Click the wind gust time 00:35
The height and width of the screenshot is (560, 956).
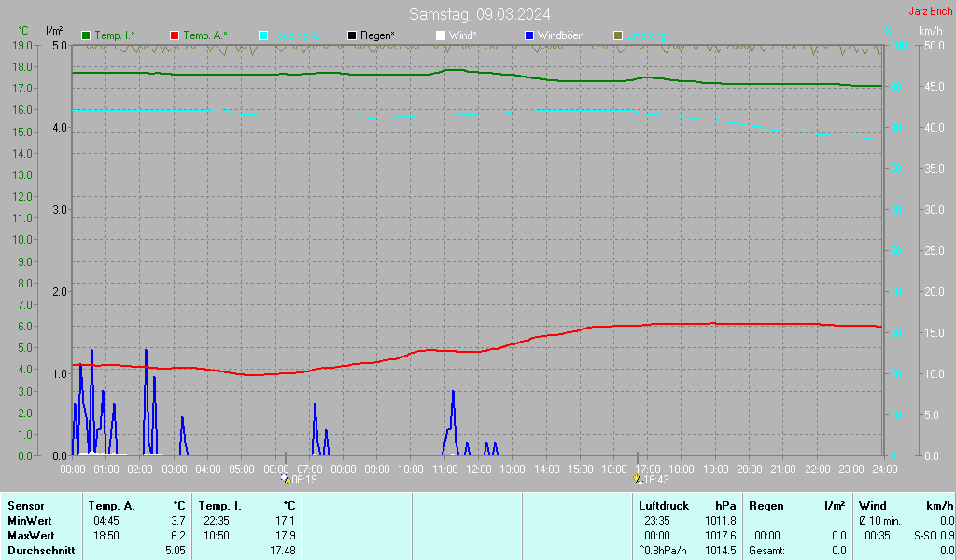click(x=878, y=536)
